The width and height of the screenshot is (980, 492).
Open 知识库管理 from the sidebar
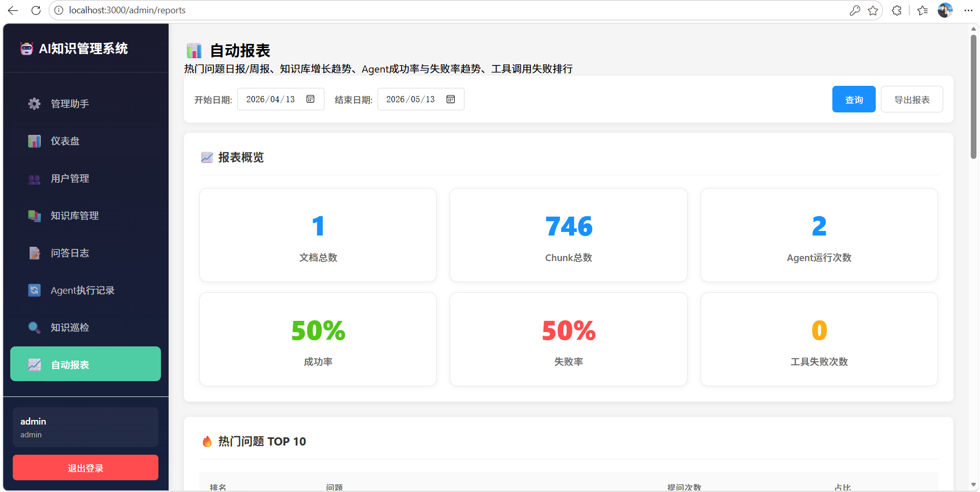pyautogui.click(x=85, y=216)
